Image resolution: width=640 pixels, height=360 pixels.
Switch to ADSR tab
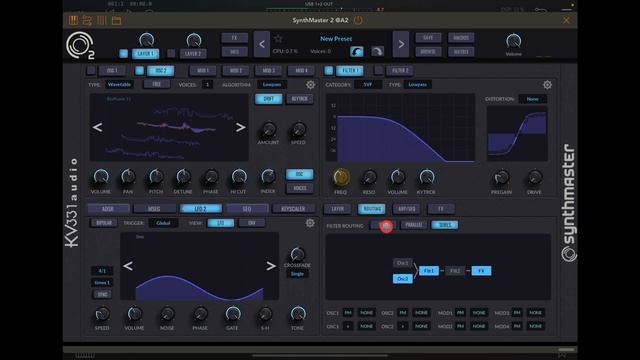[x=108, y=209]
